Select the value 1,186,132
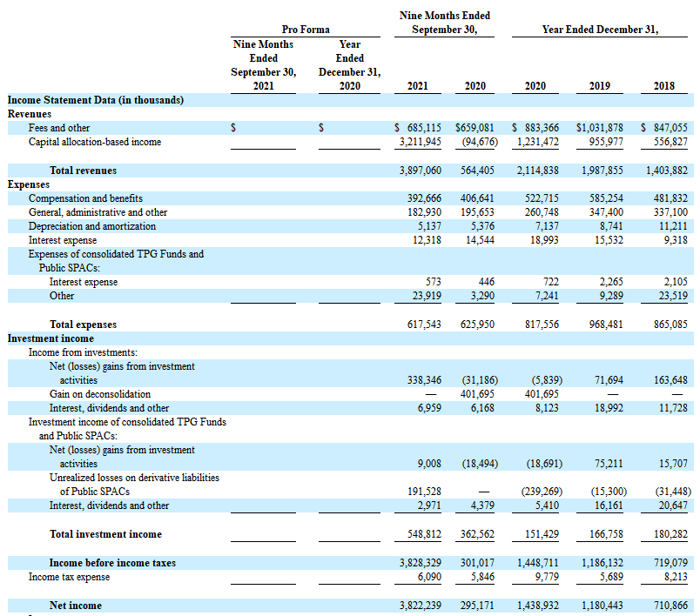The width and height of the screenshot is (700, 616). pyautogui.click(x=602, y=563)
